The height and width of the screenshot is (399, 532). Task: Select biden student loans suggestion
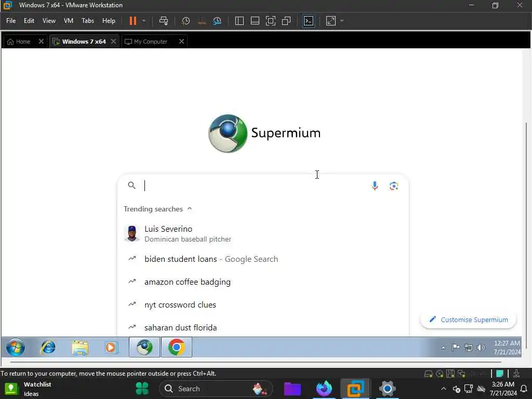click(x=263, y=259)
